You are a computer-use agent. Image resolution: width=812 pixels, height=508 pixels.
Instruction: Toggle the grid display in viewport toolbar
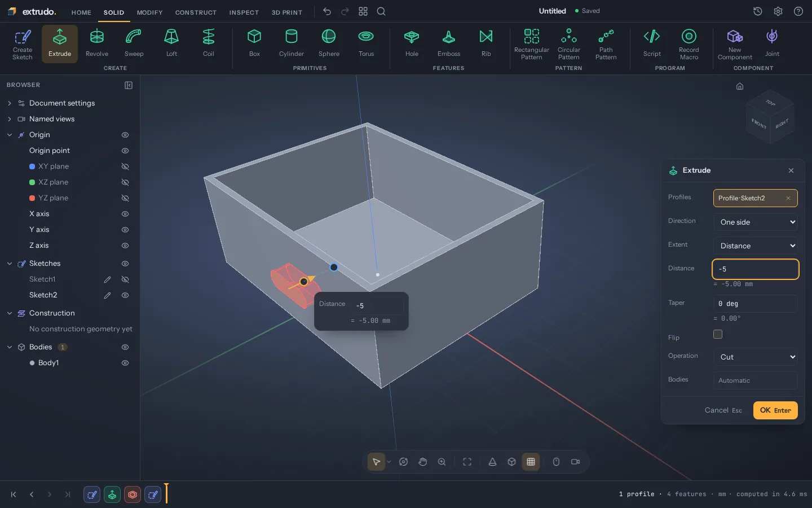tap(531, 462)
